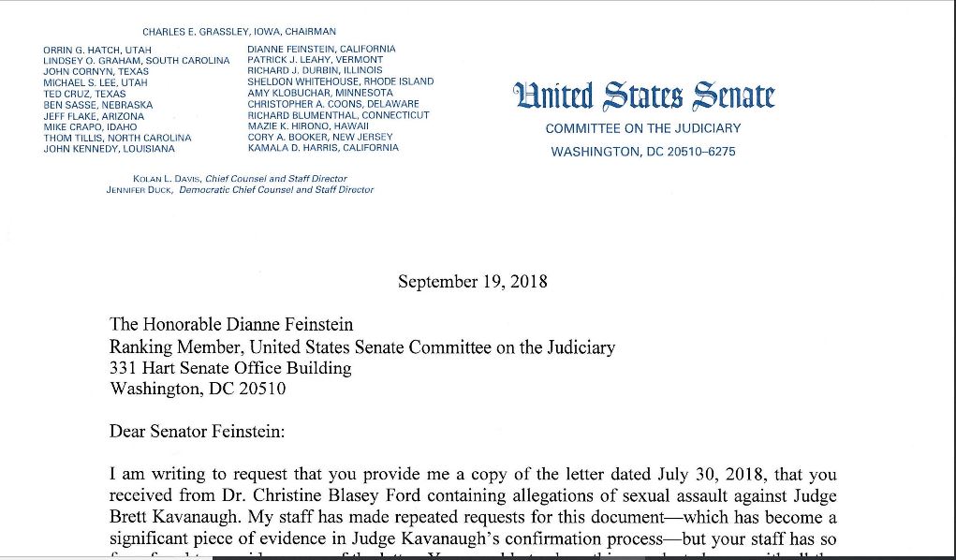Viewport: 956px width, 560px height.
Task: Click Jennifer Duck Democratic Chief Counsel line
Action: 240,189
